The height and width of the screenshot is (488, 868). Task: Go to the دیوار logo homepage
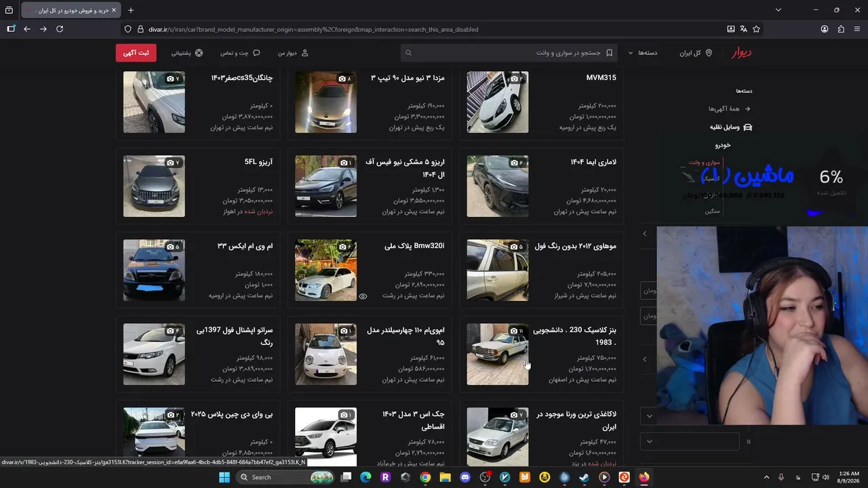pyautogui.click(x=741, y=52)
